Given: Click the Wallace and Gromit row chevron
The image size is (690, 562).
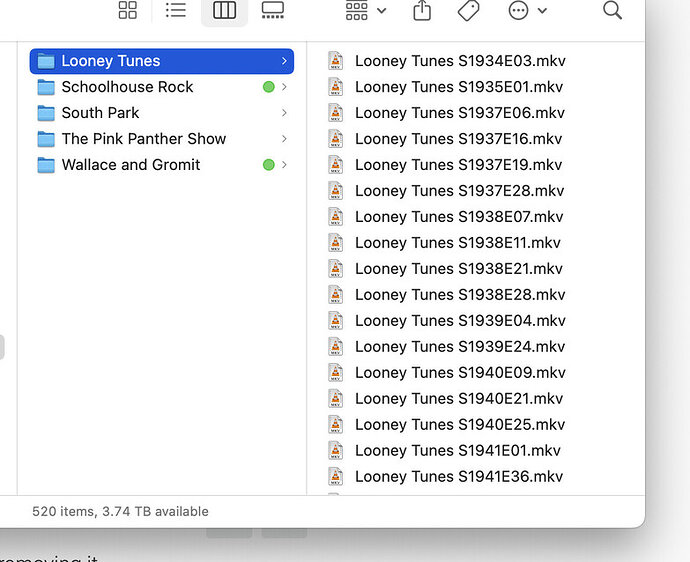Looking at the screenshot, I should click(284, 165).
